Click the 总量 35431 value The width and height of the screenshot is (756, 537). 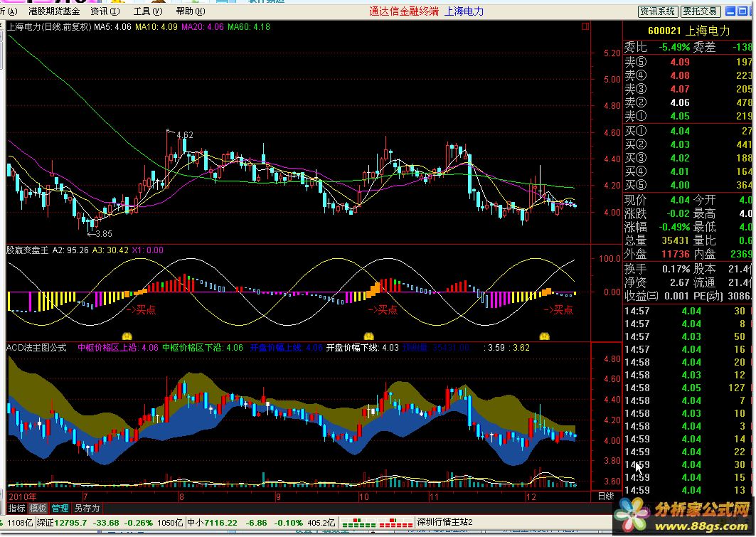pos(675,240)
